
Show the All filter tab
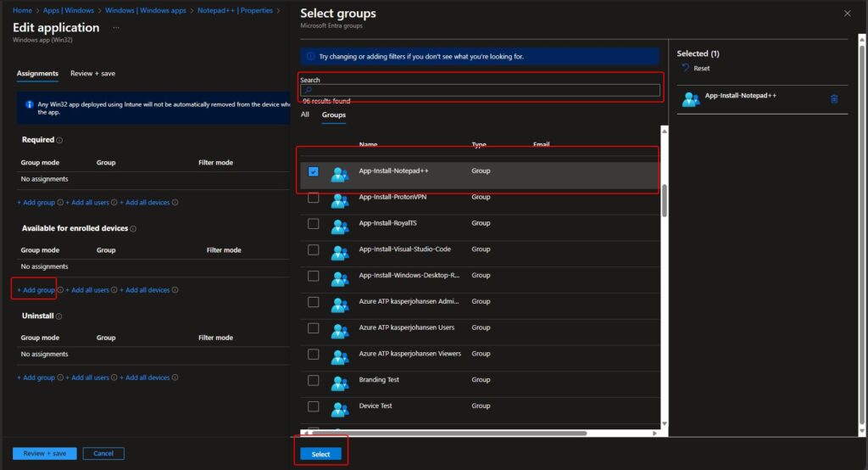point(304,115)
